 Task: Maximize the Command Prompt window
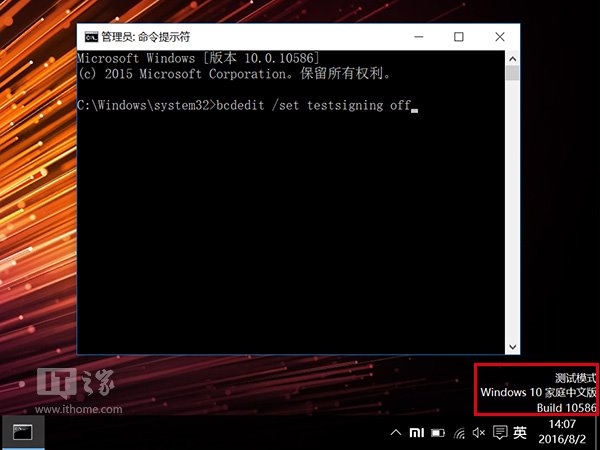coord(459,37)
